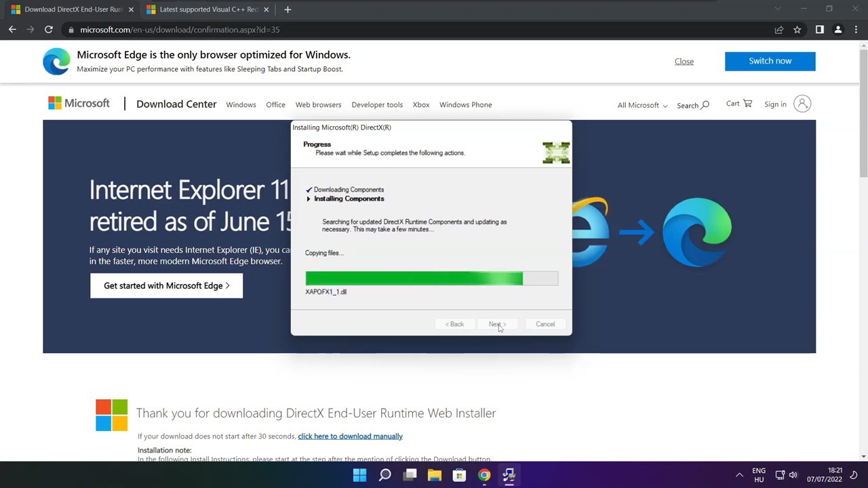The width and height of the screenshot is (868, 488).
Task: Show hidden system tray icons
Action: coord(739,475)
